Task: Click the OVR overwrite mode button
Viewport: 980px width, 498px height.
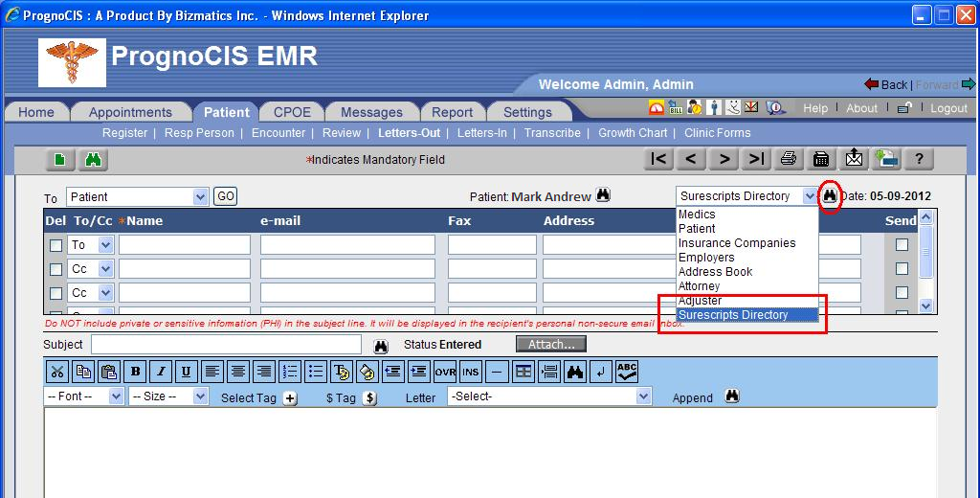Action: (445, 372)
